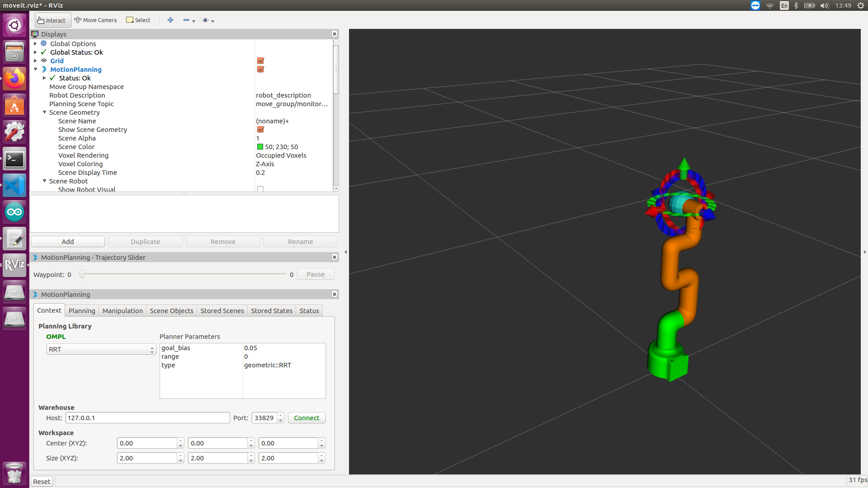Disable the Grid display checkbox
This screenshot has height=488, width=868.
click(x=260, y=61)
